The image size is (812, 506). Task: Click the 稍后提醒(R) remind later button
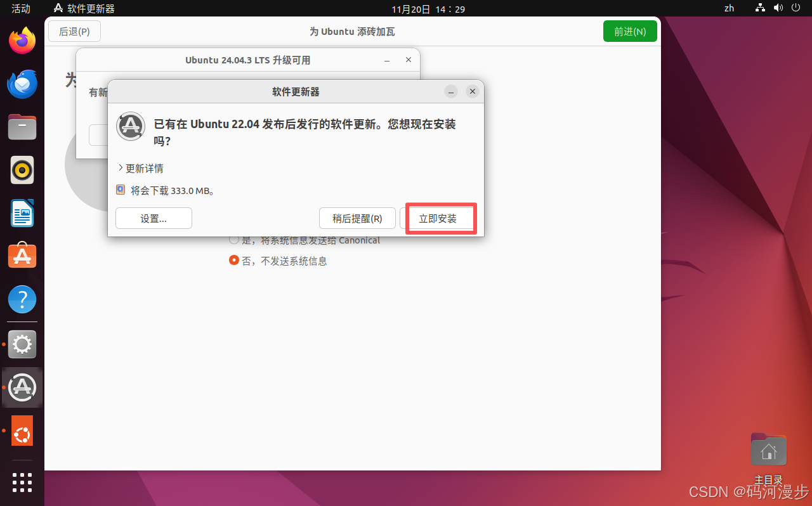pyautogui.click(x=357, y=218)
